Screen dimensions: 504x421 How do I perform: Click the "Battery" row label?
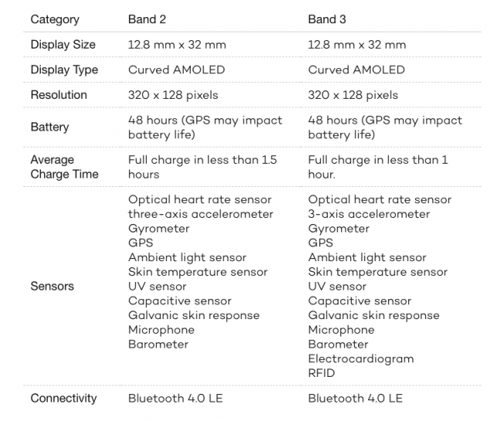49,127
